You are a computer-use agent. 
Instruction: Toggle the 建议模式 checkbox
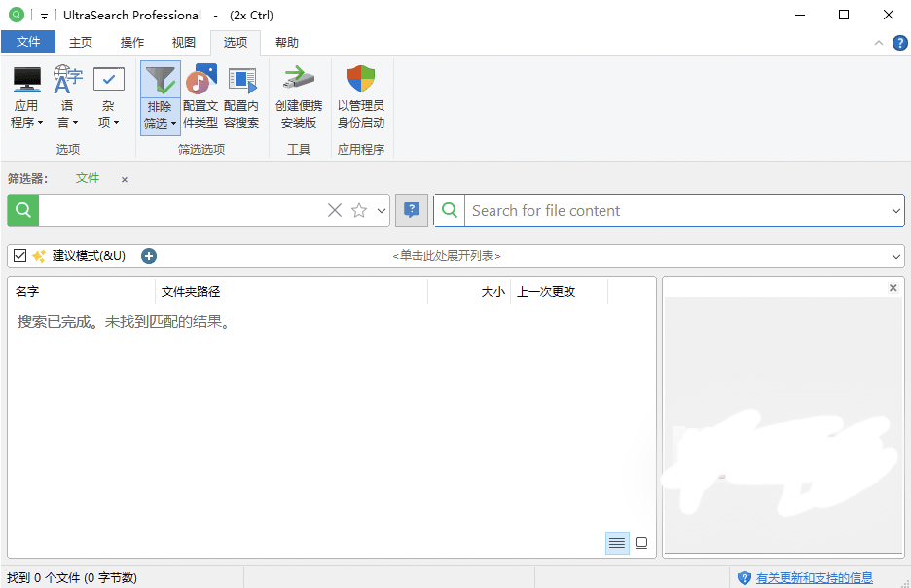pos(19,256)
